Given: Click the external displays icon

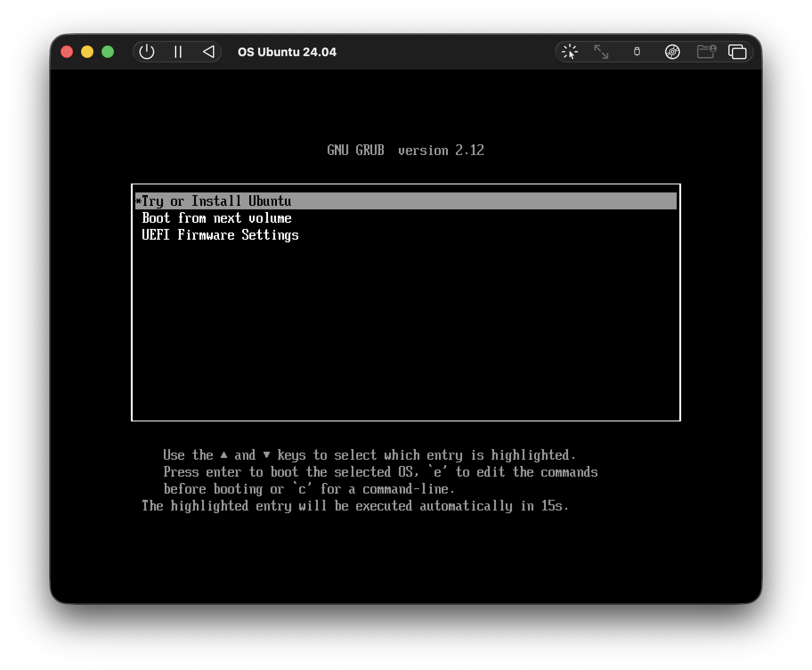Looking at the screenshot, I should click(738, 51).
